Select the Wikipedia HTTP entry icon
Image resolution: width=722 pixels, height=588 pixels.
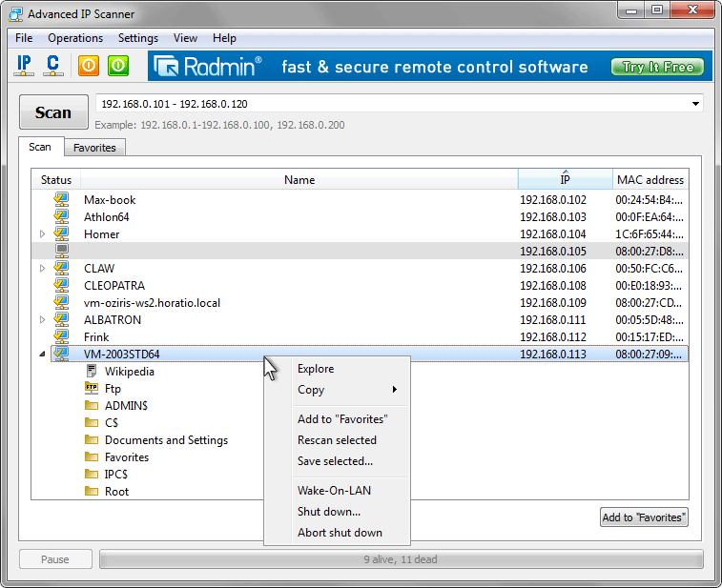tap(92, 371)
